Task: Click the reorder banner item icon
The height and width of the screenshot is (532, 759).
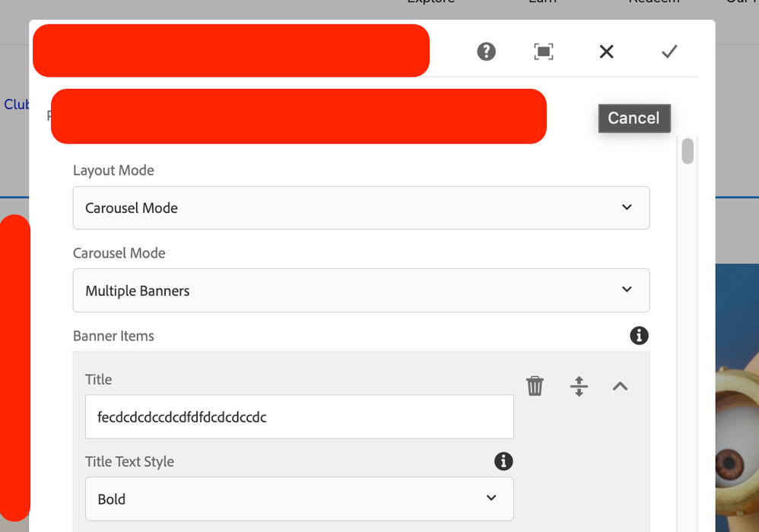Action: (579, 386)
